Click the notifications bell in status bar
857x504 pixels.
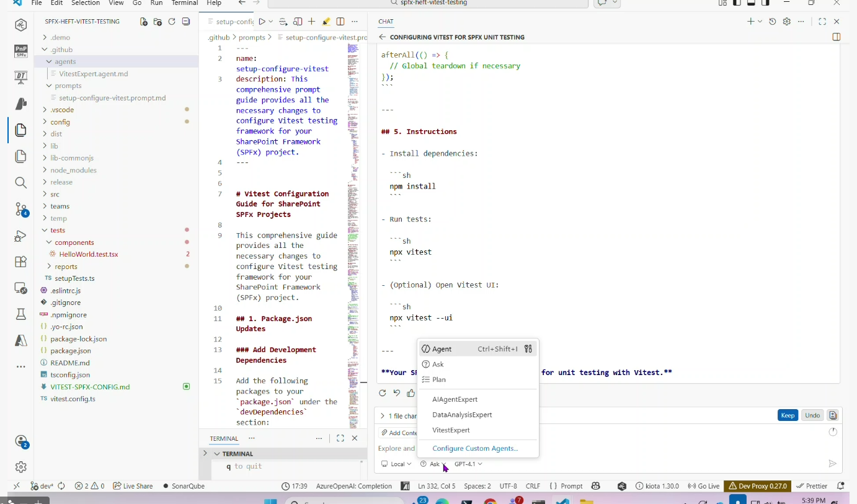click(841, 486)
